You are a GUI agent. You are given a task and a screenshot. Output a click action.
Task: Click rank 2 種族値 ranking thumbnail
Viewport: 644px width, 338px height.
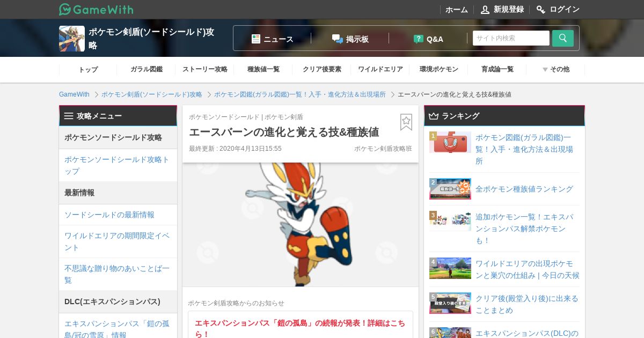pyautogui.click(x=450, y=189)
